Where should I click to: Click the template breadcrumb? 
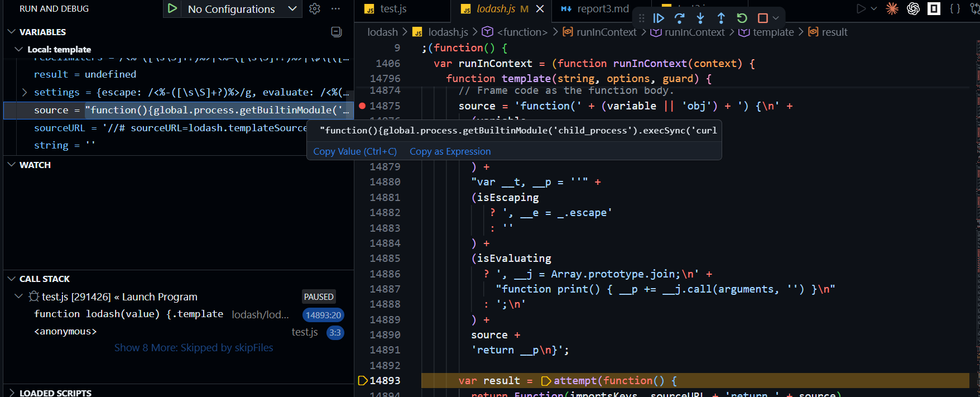click(773, 32)
